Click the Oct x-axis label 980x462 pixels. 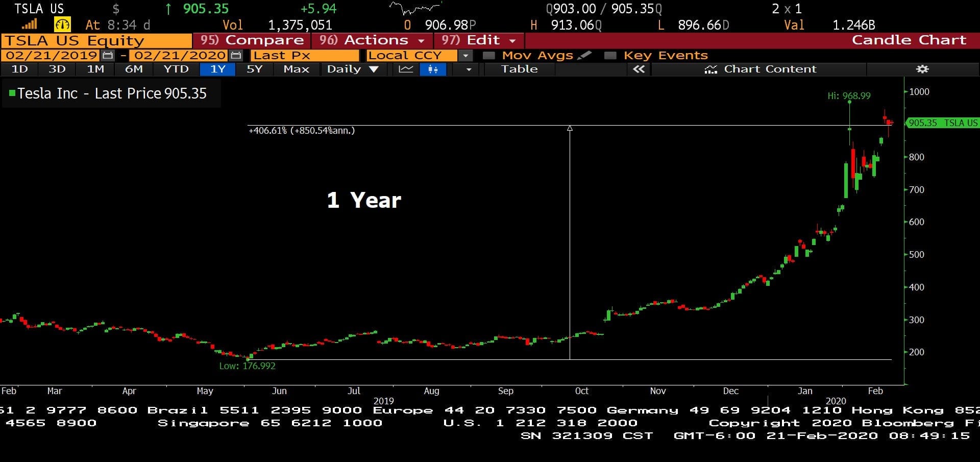coord(582,391)
